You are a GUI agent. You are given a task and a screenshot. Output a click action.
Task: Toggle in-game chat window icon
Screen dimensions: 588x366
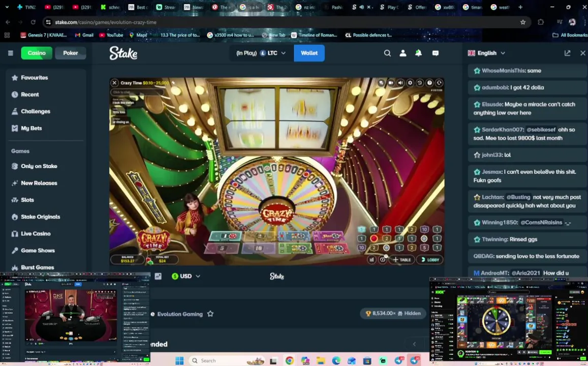[381, 83]
